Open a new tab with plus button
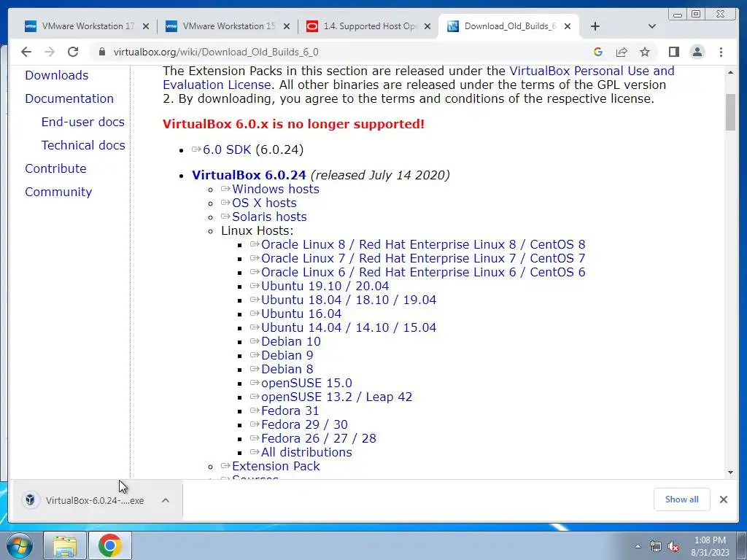The height and width of the screenshot is (560, 747). [595, 26]
